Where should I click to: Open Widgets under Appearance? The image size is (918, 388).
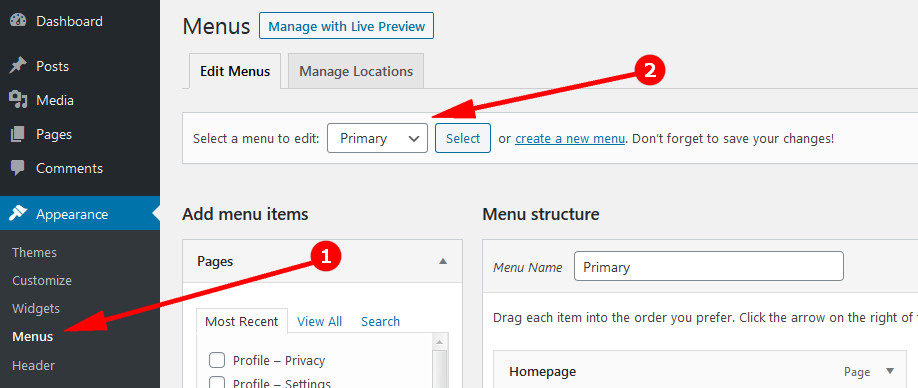point(36,308)
